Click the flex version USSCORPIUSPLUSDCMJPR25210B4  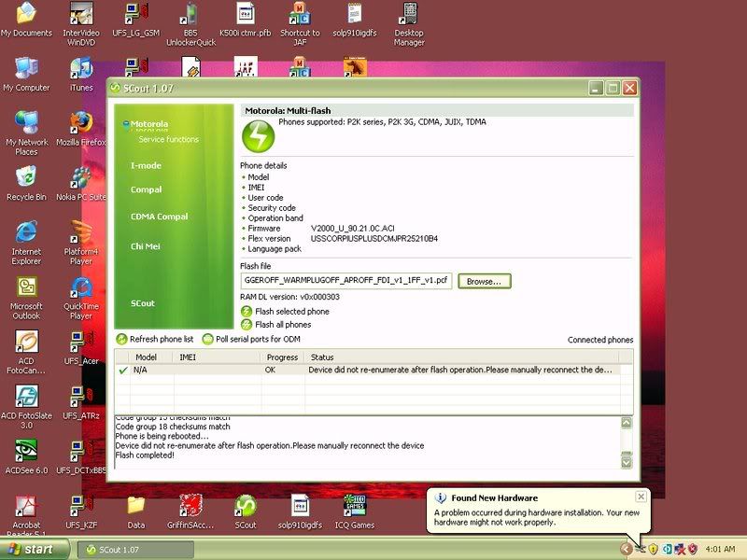click(374, 239)
